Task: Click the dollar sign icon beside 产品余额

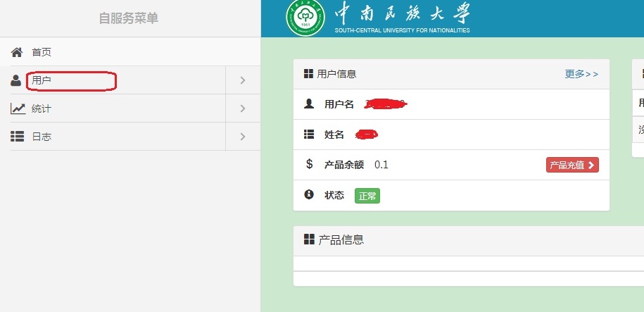Action: 309,164
